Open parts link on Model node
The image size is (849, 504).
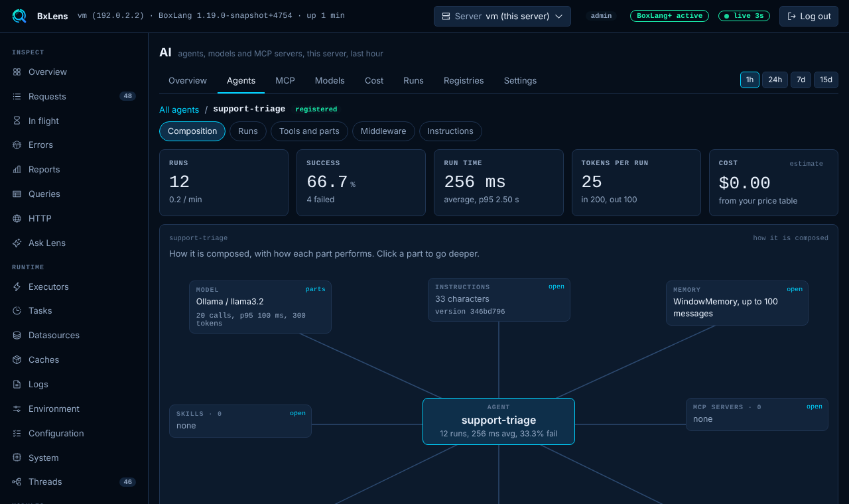coord(316,289)
